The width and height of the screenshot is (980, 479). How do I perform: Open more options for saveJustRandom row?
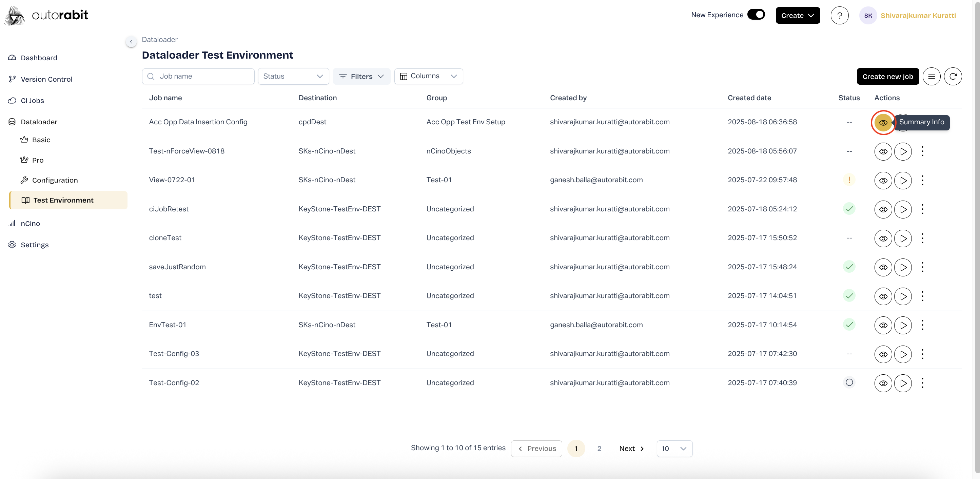[x=922, y=267]
